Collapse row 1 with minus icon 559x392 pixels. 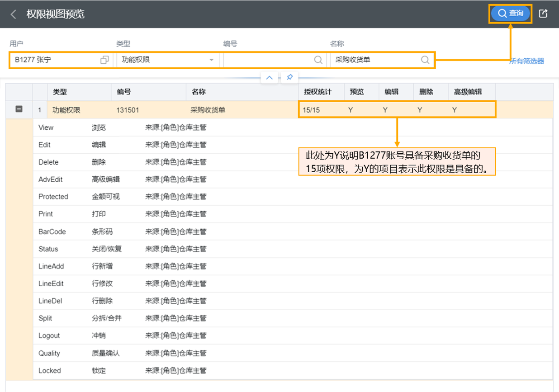coord(19,109)
